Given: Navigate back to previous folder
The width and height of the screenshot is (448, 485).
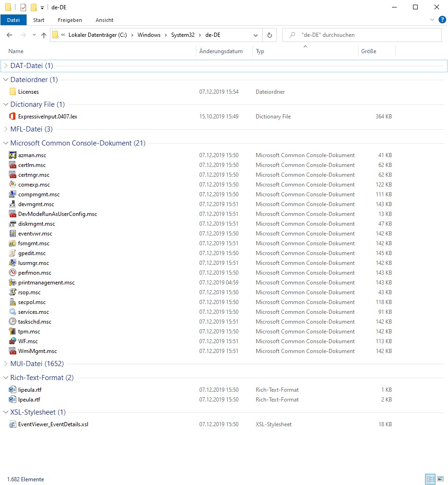Looking at the screenshot, I should [x=10, y=35].
